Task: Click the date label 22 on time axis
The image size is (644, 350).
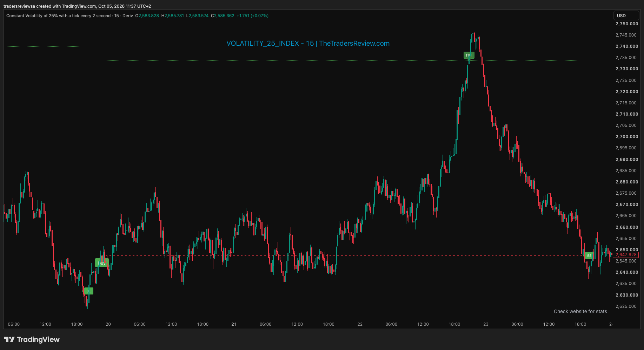Action: pyautogui.click(x=360, y=324)
